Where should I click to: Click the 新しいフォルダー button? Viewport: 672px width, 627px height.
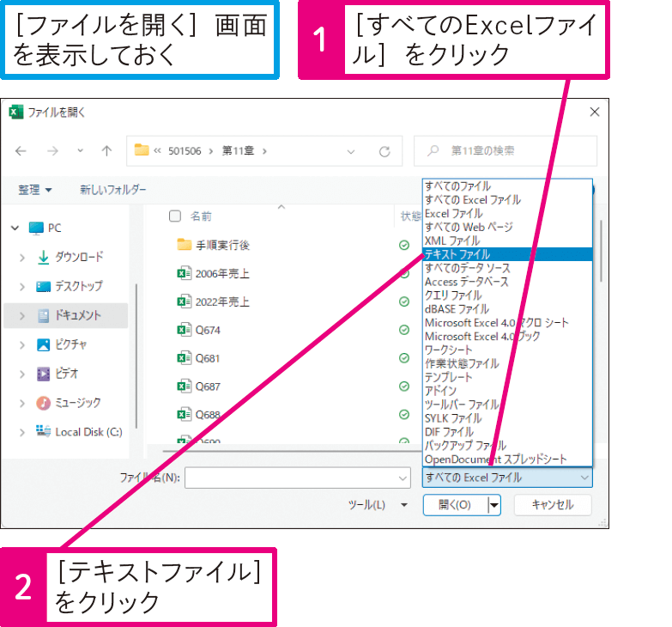click(x=112, y=190)
